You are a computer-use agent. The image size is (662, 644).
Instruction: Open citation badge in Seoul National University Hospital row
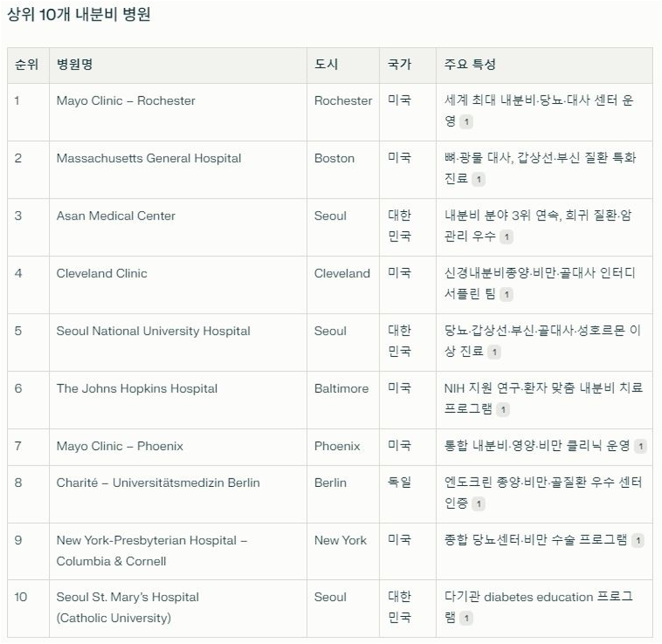494,351
